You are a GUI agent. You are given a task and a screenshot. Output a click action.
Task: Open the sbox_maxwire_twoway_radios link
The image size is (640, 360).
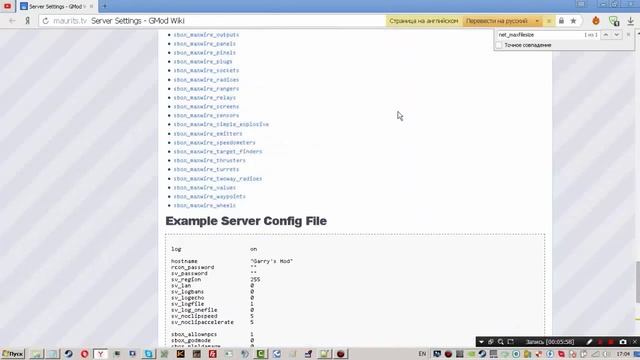click(x=218, y=178)
